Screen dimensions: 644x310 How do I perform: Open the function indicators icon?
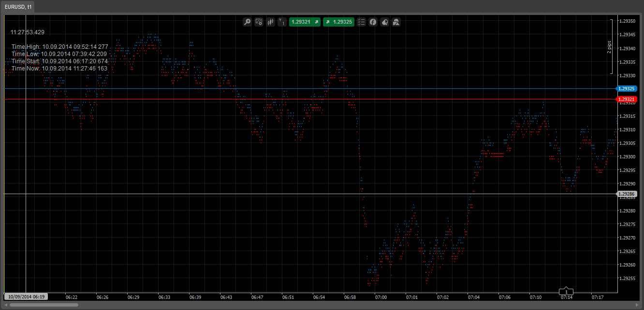[373, 22]
